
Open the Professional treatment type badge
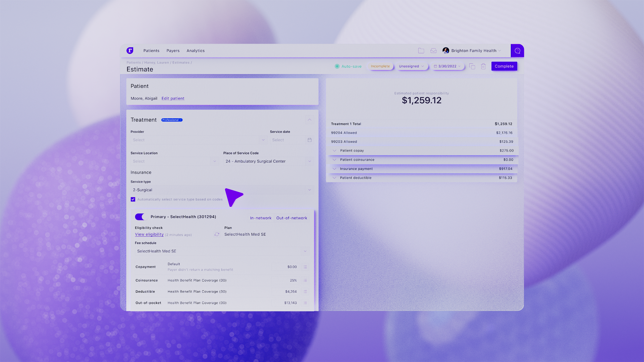pos(172,120)
